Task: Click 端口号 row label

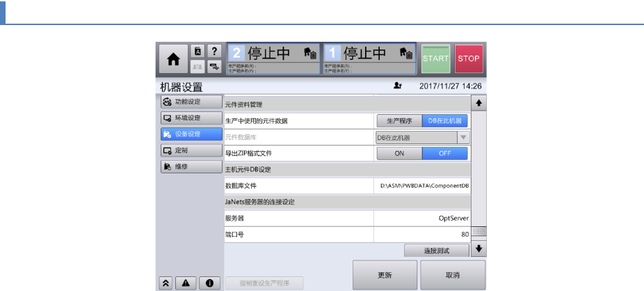Action: click(234, 235)
